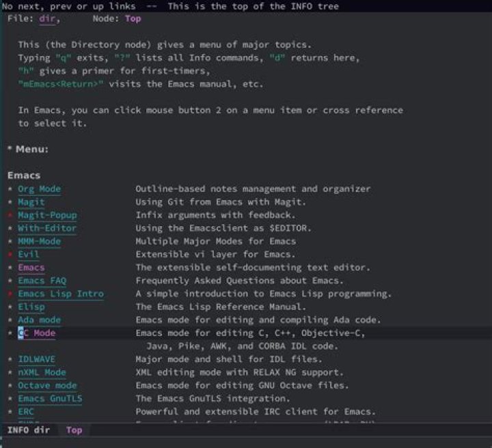Image resolution: width=492 pixels, height=448 pixels.
Task: Follow the ERC menu link
Action: click(x=26, y=412)
